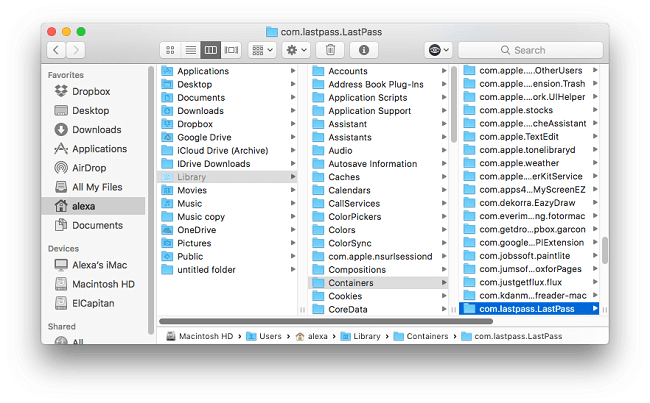
Task: Click Users in the path bar
Action: (264, 336)
